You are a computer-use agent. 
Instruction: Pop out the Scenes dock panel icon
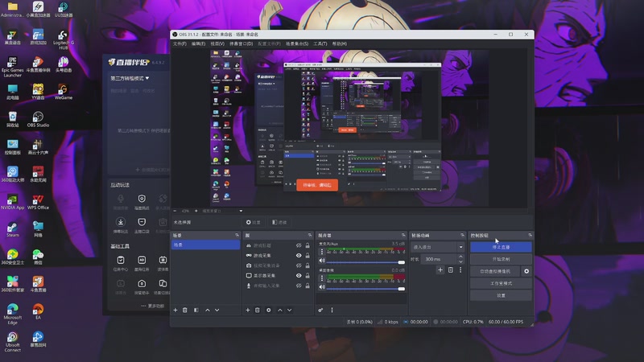[x=237, y=235]
